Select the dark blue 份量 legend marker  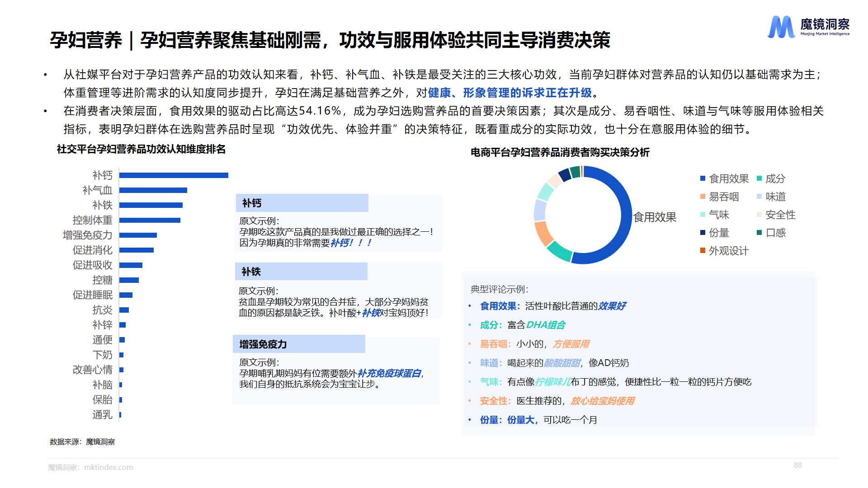click(703, 233)
